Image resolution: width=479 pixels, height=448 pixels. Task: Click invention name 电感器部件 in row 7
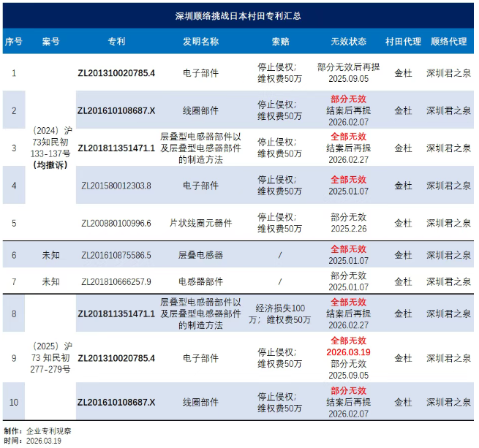(x=200, y=281)
